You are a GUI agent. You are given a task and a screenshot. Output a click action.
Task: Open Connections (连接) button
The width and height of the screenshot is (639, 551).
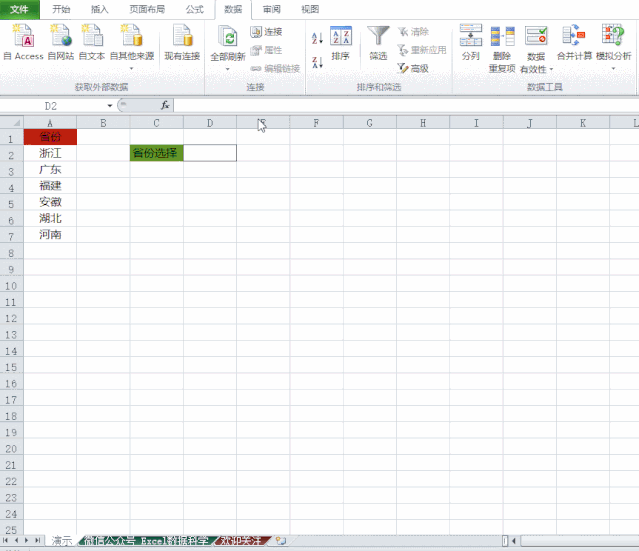pos(266,32)
